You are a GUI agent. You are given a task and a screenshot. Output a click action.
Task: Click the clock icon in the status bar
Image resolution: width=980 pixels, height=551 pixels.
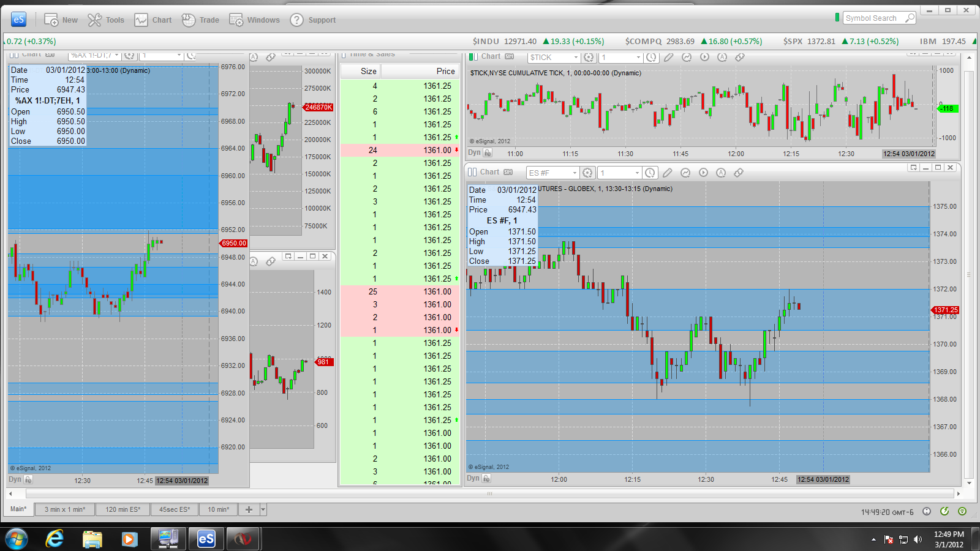(x=927, y=511)
